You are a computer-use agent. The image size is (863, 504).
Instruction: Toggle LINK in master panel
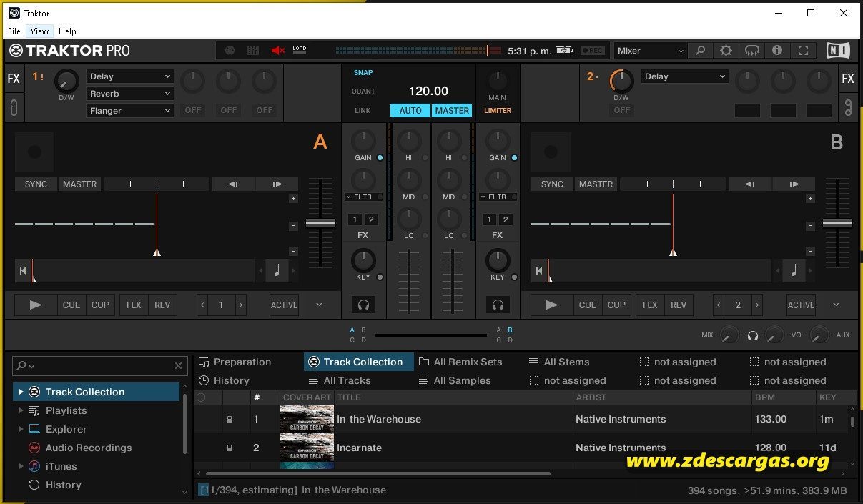(x=363, y=111)
